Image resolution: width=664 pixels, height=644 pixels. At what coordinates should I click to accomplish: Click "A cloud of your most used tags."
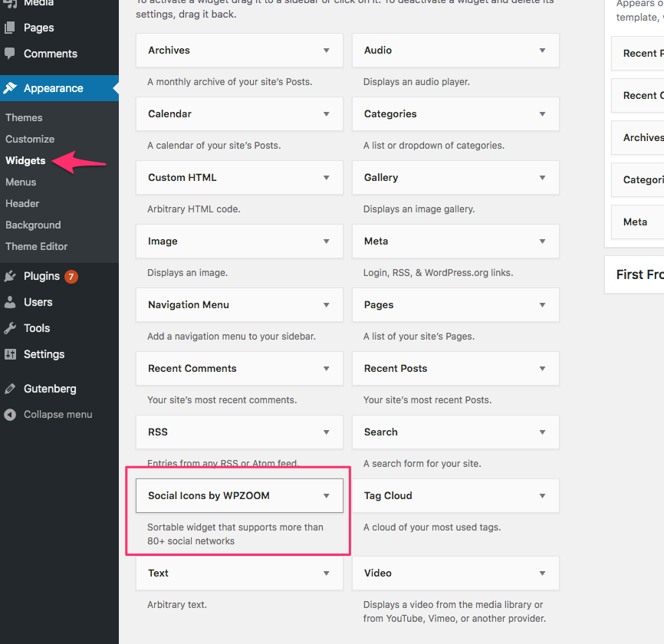tap(432, 527)
